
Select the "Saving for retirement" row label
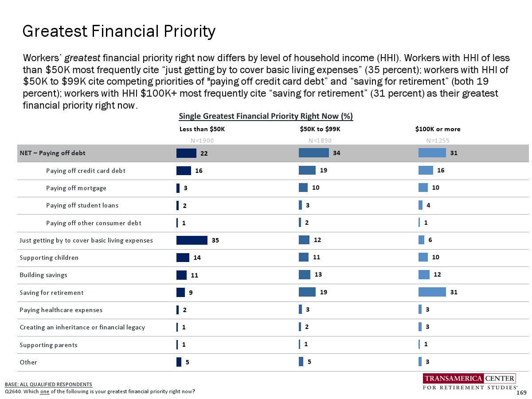[x=51, y=293]
